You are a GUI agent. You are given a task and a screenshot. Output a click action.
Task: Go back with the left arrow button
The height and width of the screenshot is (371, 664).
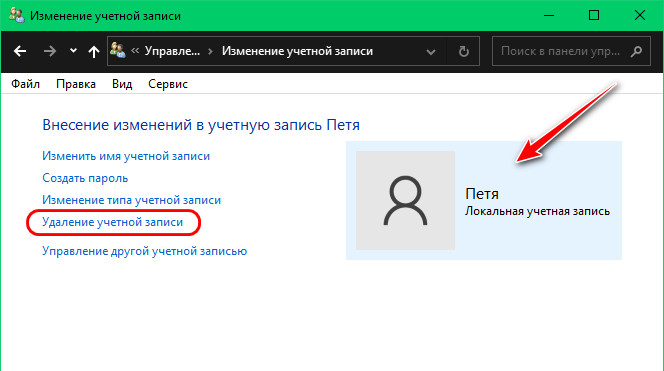tap(20, 51)
